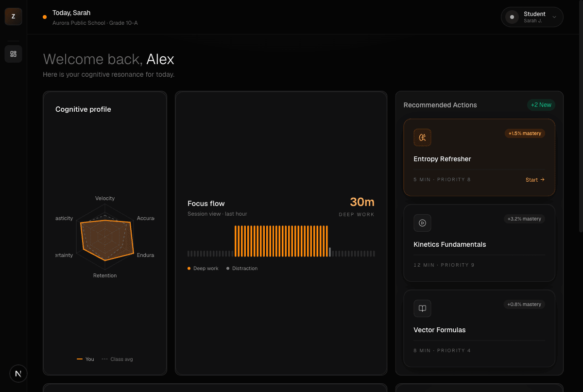Open the dashboard grid icon in sidebar

coord(13,54)
